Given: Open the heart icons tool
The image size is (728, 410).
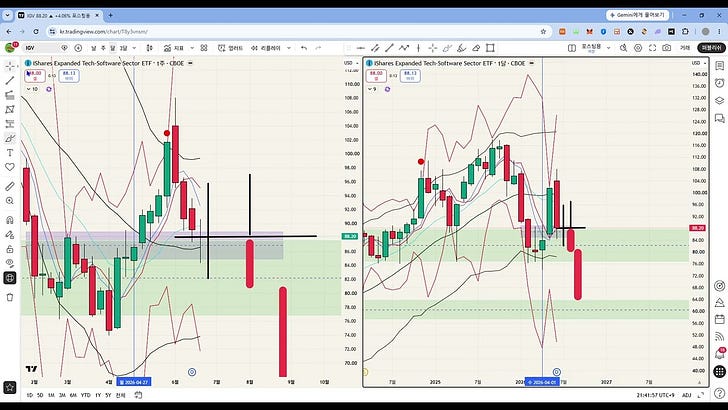Looking at the screenshot, I should coord(10,167).
